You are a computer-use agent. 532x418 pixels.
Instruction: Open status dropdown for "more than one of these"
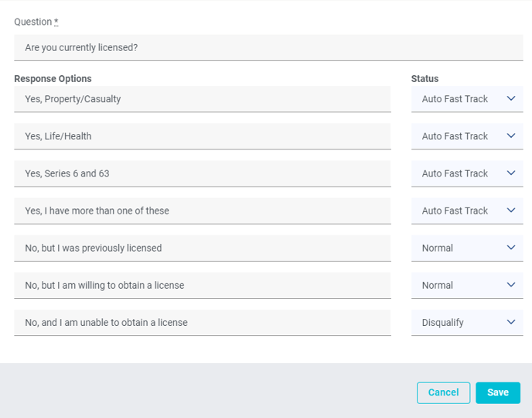coord(467,211)
